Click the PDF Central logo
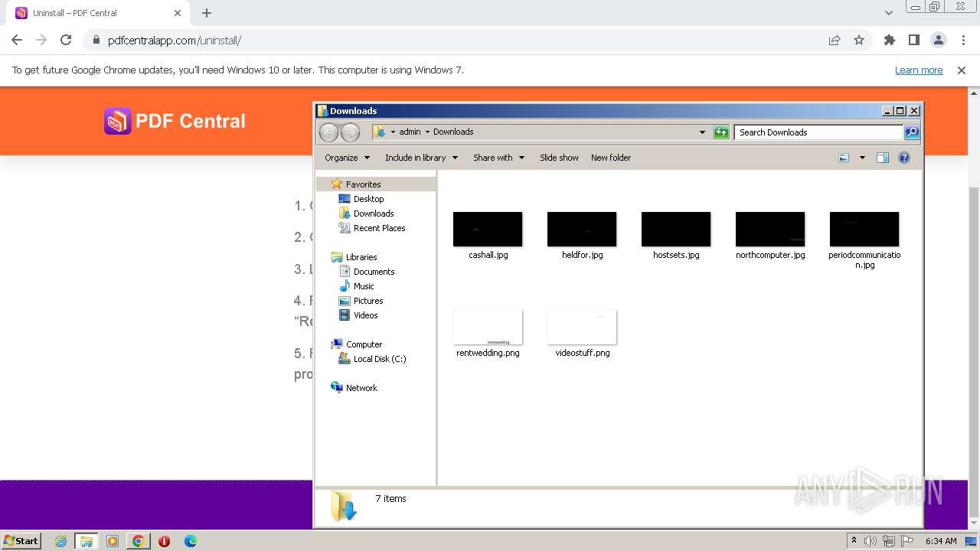The width and height of the screenshot is (980, 551). (x=175, y=121)
